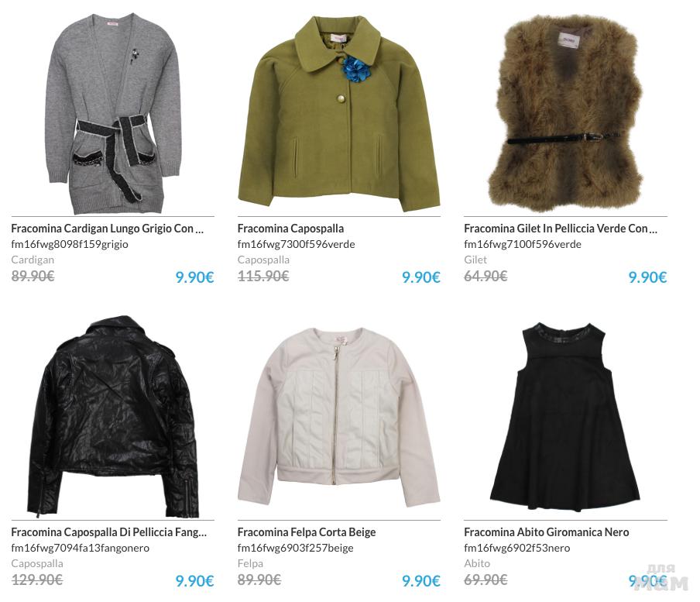View the beige short sweatshirt photo
Image resolution: width=700 pixels, height=602 pixels.
coord(339,416)
